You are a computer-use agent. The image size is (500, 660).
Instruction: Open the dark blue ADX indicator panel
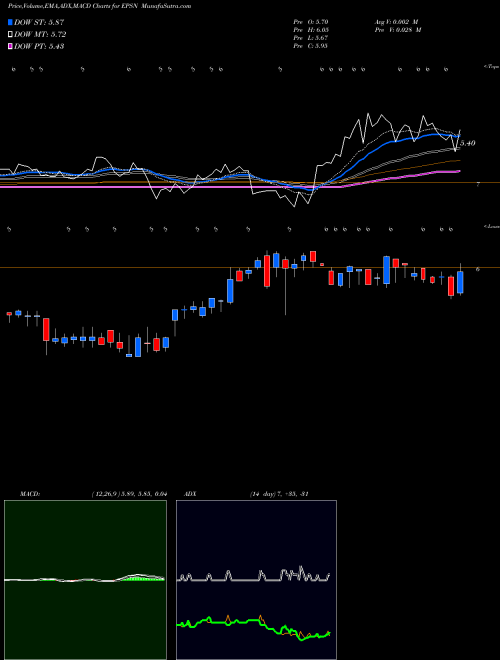(x=256, y=580)
